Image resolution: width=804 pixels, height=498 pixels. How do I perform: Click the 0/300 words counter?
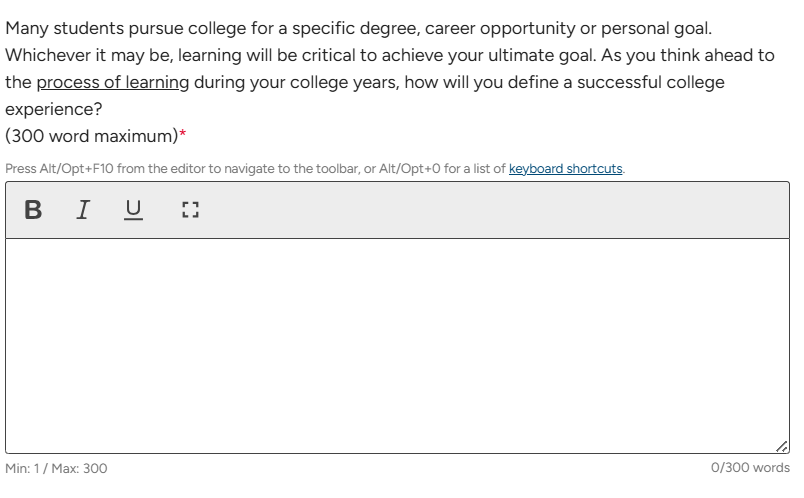[750, 468]
